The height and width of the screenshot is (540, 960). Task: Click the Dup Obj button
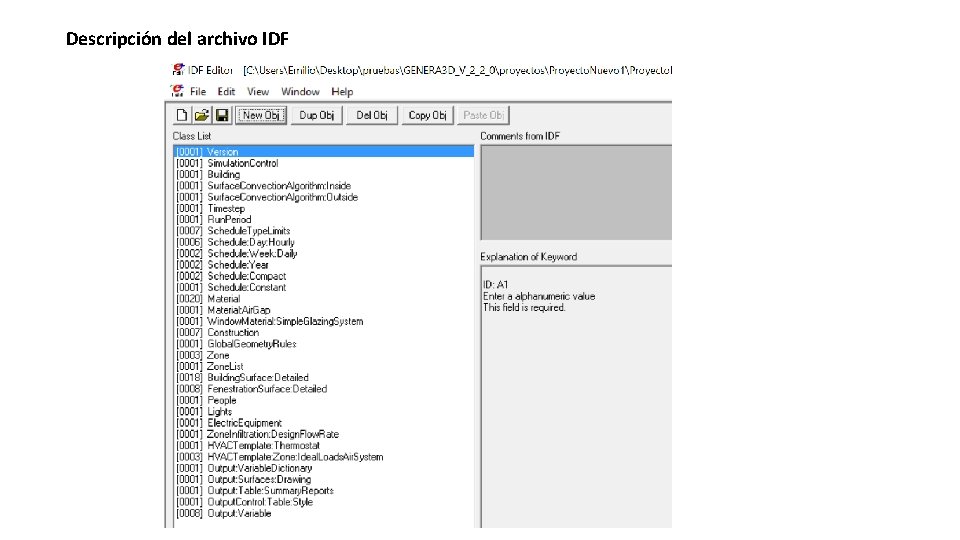click(317, 115)
